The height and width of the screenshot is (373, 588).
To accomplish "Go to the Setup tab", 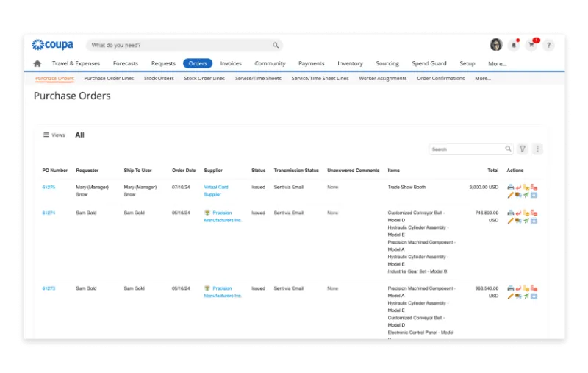I will [x=467, y=63].
